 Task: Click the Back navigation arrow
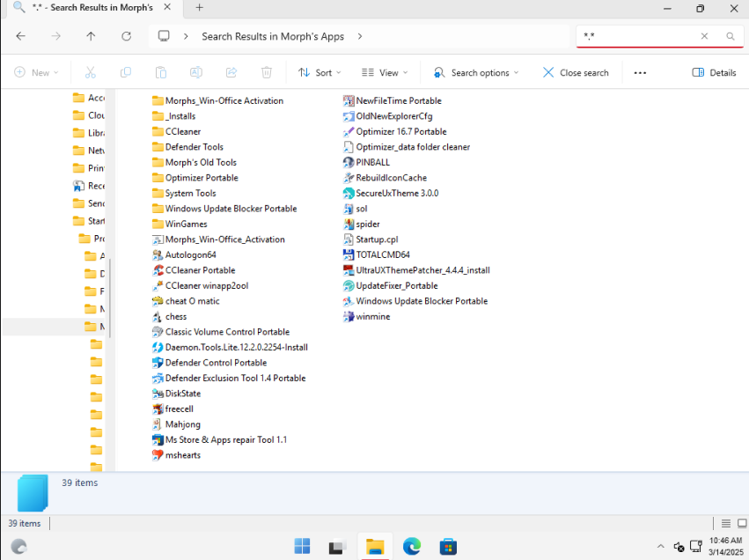click(20, 36)
